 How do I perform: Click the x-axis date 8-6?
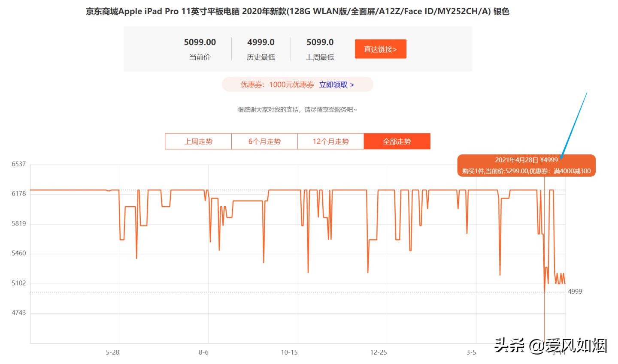click(203, 352)
